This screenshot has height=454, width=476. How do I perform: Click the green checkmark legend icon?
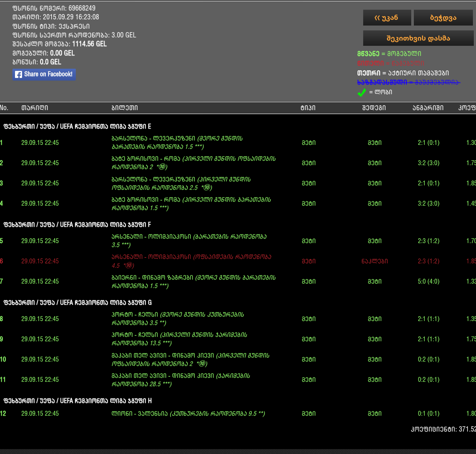361,92
